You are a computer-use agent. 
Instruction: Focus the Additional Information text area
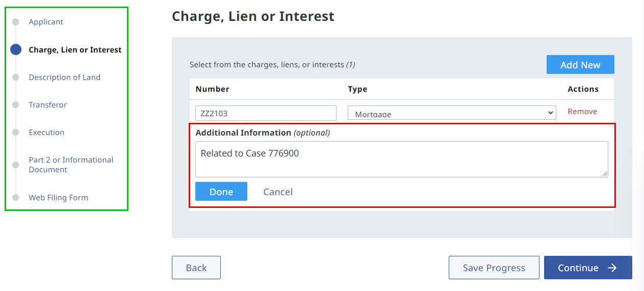pyautogui.click(x=402, y=159)
